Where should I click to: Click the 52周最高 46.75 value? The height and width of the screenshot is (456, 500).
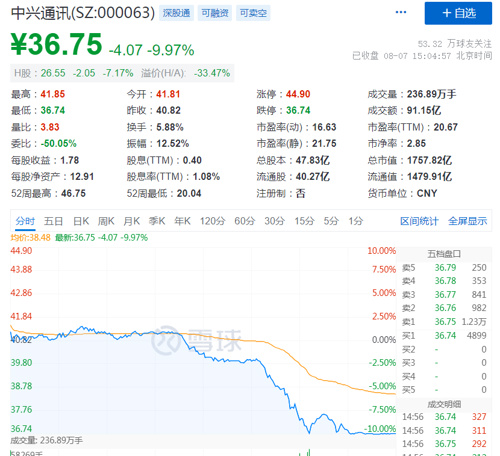pos(73,193)
